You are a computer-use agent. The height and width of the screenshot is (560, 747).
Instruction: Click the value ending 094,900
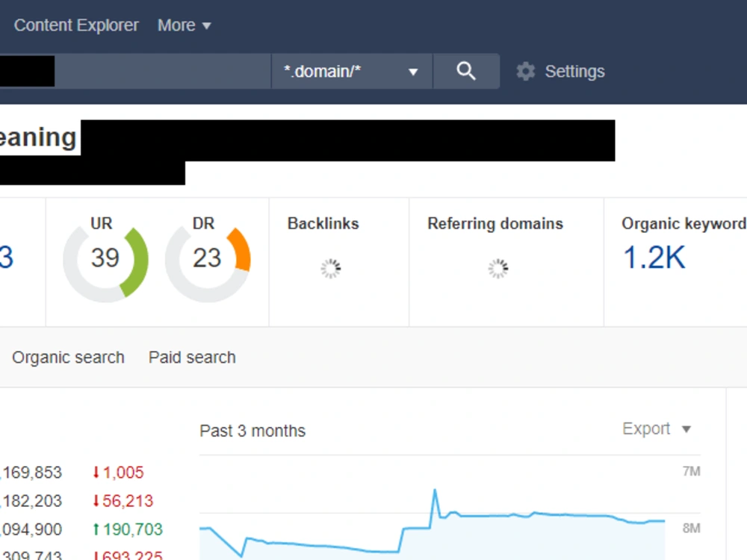click(31, 529)
